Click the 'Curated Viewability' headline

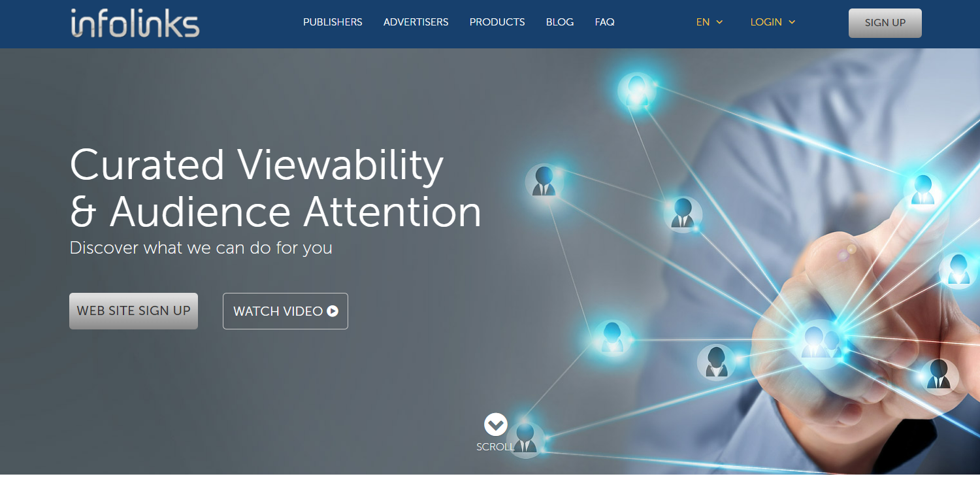(x=257, y=165)
